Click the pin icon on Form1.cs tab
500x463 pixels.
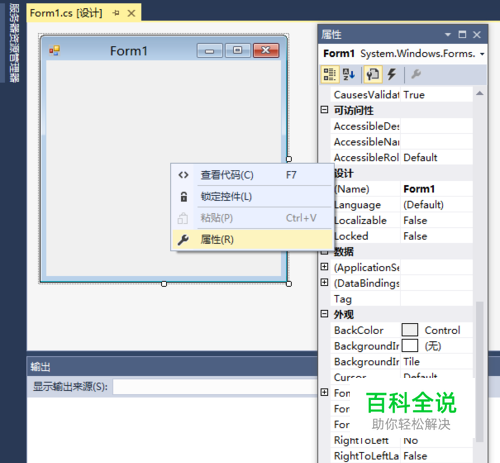[116, 13]
